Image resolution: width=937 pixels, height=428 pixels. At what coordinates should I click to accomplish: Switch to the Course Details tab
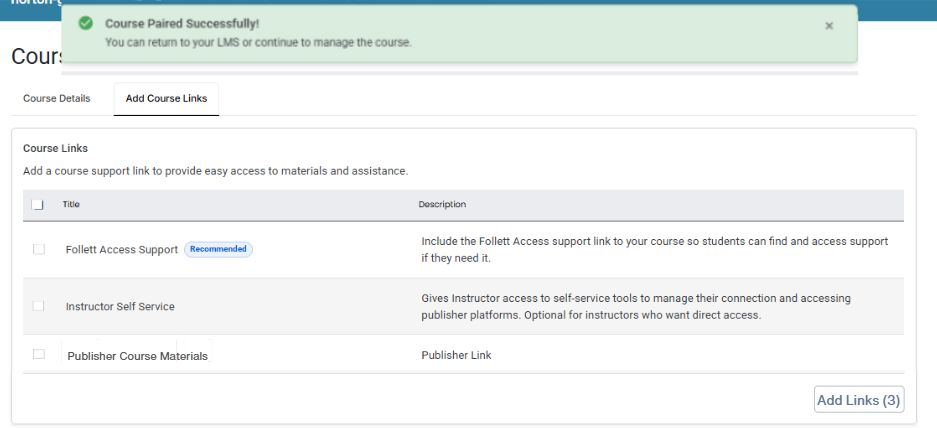pos(57,98)
